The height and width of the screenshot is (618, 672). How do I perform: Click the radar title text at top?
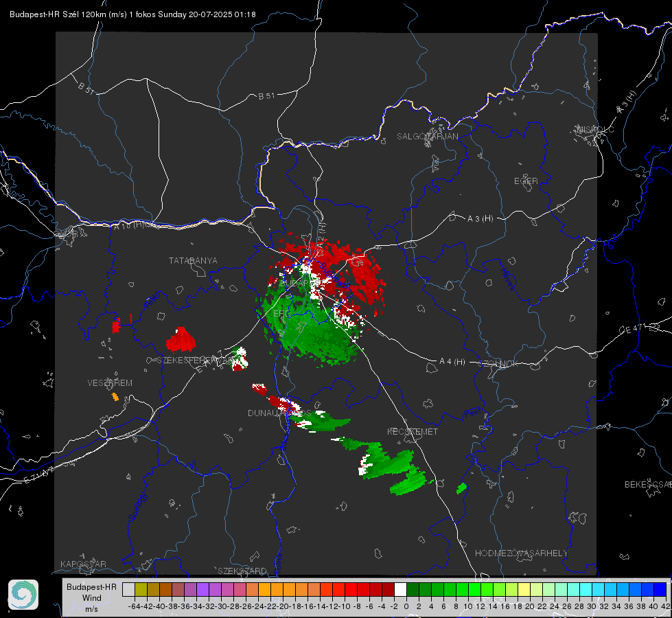click(x=133, y=14)
